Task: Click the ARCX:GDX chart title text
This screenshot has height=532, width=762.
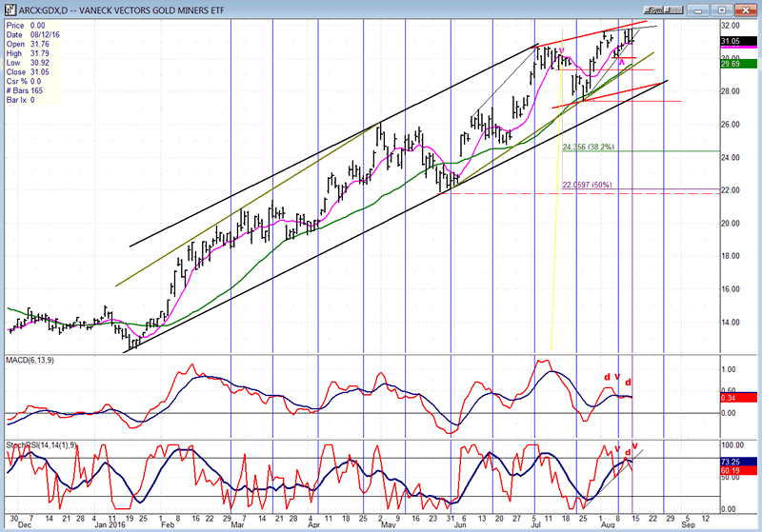Action: coord(95,7)
